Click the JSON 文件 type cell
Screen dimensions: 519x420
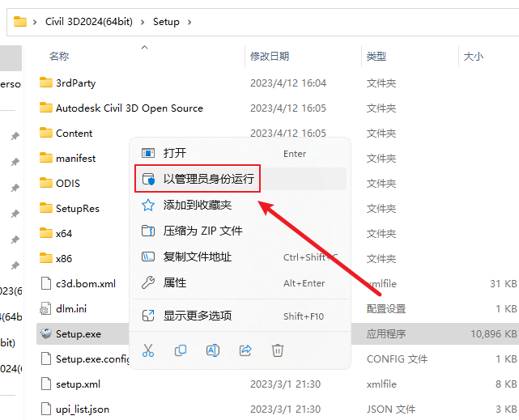pyautogui.click(x=391, y=409)
